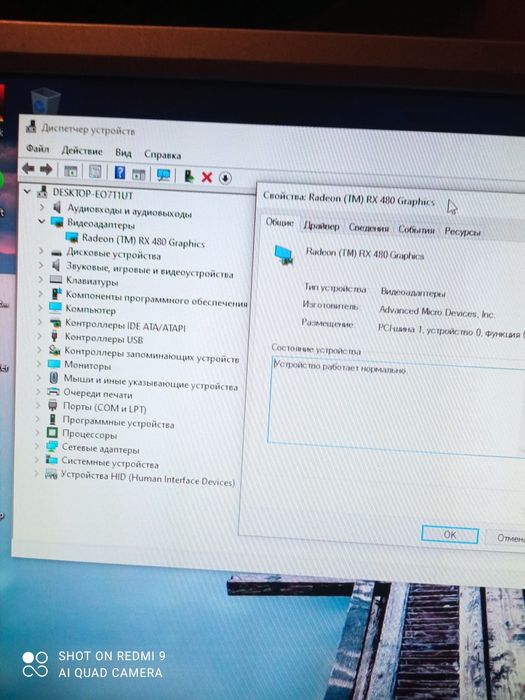Click the Свойства: Radeon RX 480 Graphics title bar
Screen dimensions: 525x700
pos(349,199)
